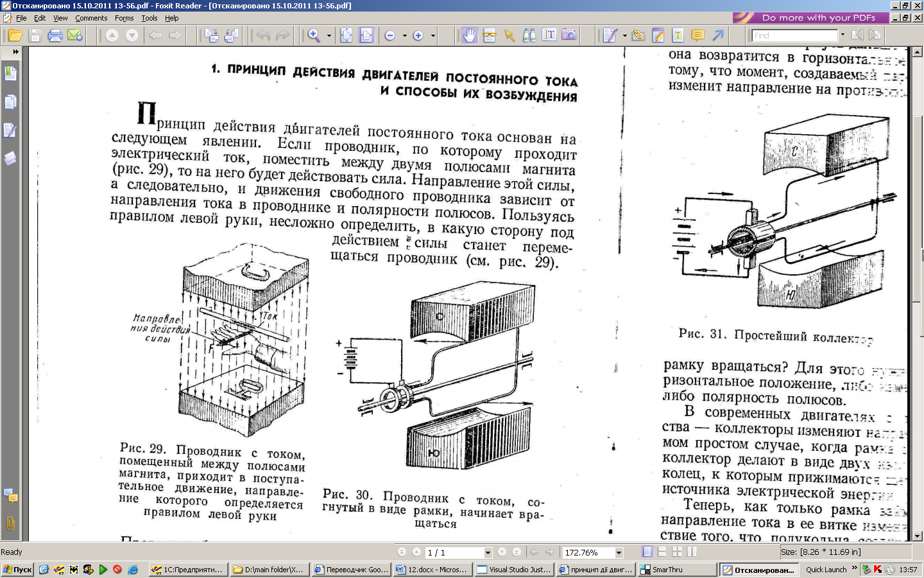924x578 pixels.
Task: Switch to the 12.docx Microsoft Word taskbar button
Action: (x=432, y=570)
